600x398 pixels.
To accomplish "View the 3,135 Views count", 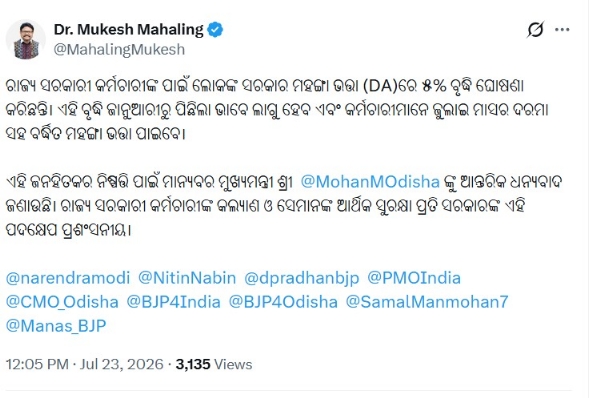I will (x=214, y=364).
